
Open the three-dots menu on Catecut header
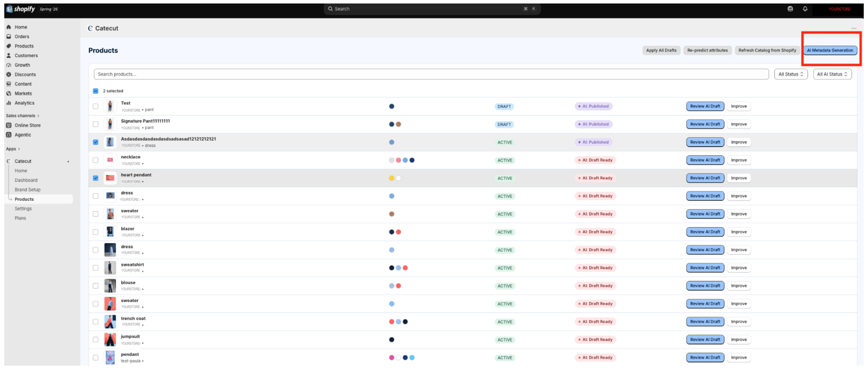click(854, 28)
